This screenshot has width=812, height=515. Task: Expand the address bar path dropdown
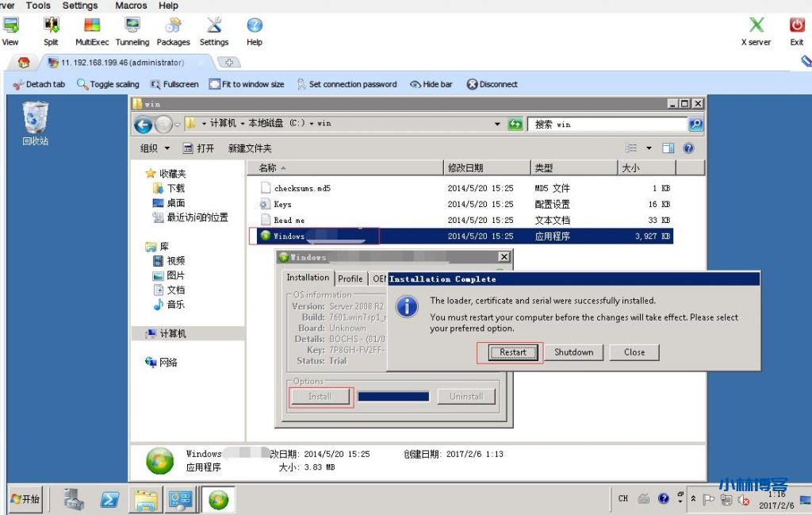[x=497, y=124]
